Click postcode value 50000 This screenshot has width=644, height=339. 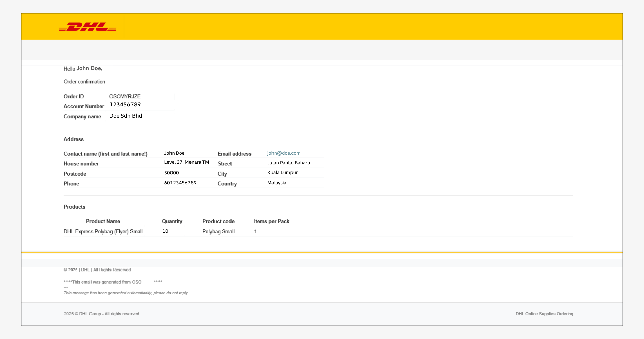tap(172, 173)
